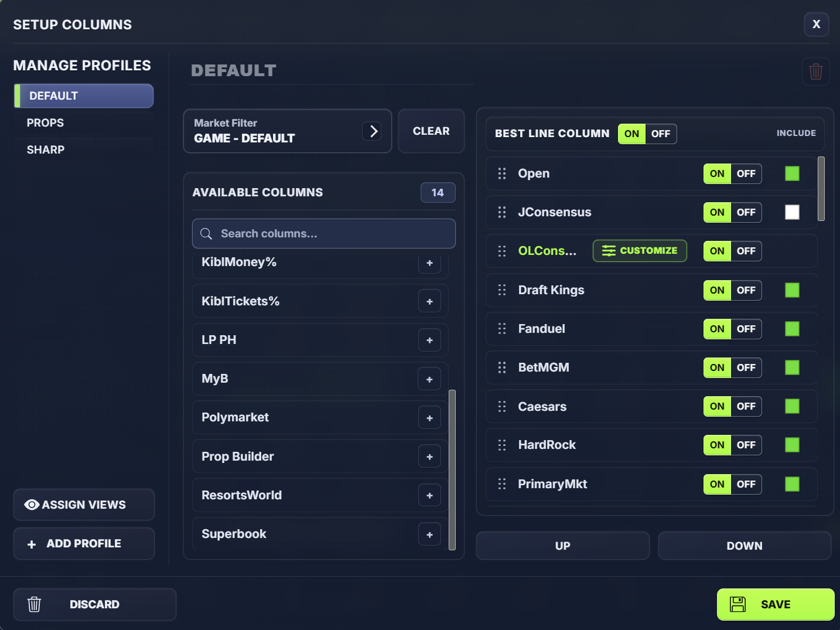Add the MyB column using plus icon
Viewport: 840px width, 630px height.
click(429, 379)
